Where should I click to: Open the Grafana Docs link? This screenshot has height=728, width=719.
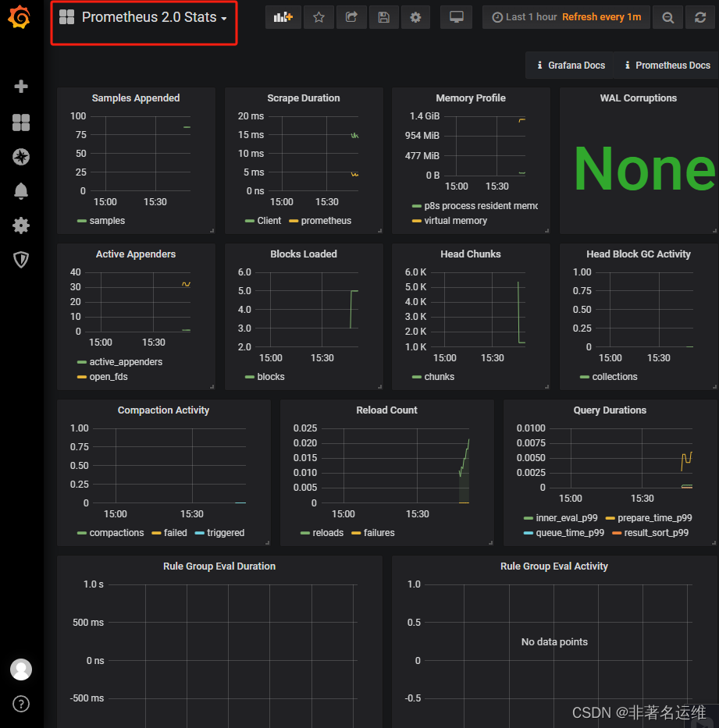(x=570, y=66)
